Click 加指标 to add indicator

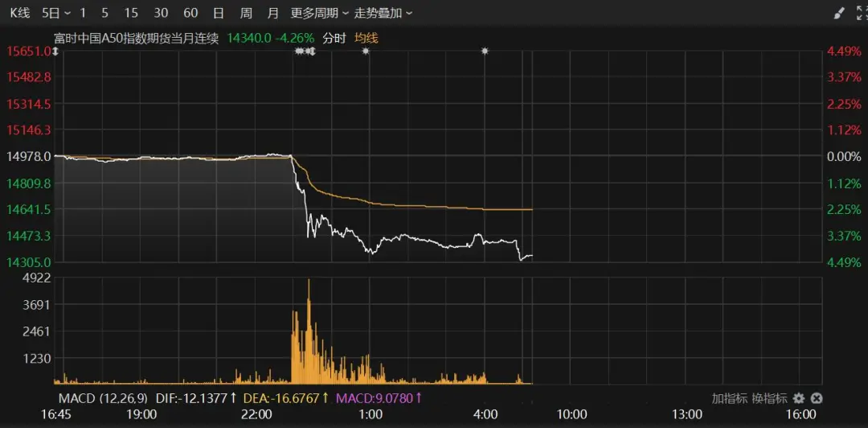(730, 398)
